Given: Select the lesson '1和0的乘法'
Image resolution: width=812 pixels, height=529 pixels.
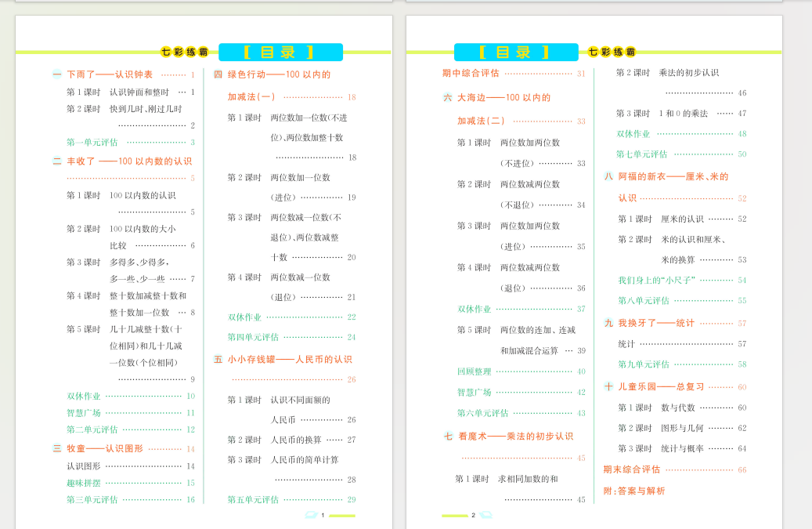Looking at the screenshot, I should click(x=683, y=113).
